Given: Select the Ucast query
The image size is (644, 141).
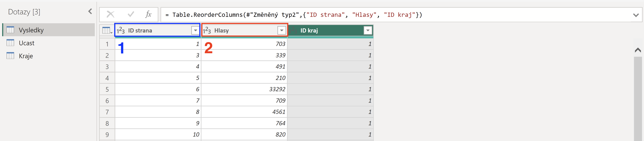Looking at the screenshot, I should [x=49, y=43].
